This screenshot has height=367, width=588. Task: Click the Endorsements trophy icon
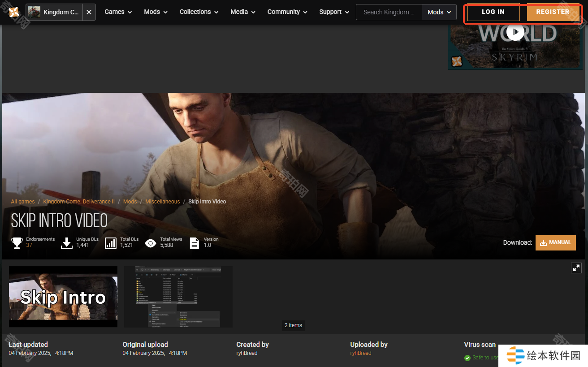[17, 243]
